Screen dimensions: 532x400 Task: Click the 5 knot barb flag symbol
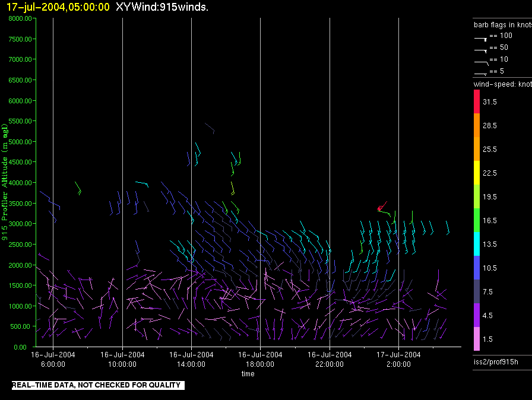point(480,74)
